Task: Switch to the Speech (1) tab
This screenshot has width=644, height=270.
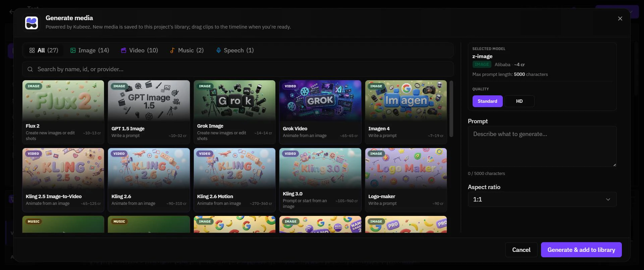Action: tap(235, 50)
